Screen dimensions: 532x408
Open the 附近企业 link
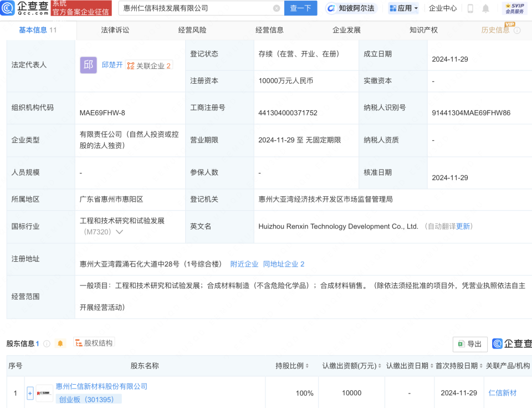point(244,264)
